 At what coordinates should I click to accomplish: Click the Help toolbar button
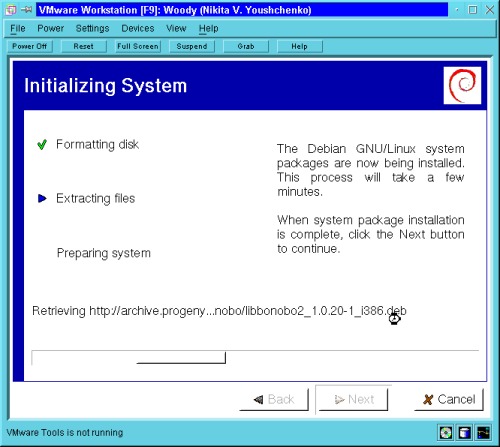(300, 46)
